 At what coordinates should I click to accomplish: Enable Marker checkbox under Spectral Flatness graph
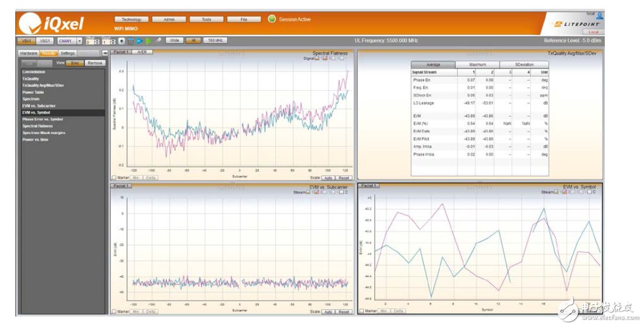(x=114, y=177)
